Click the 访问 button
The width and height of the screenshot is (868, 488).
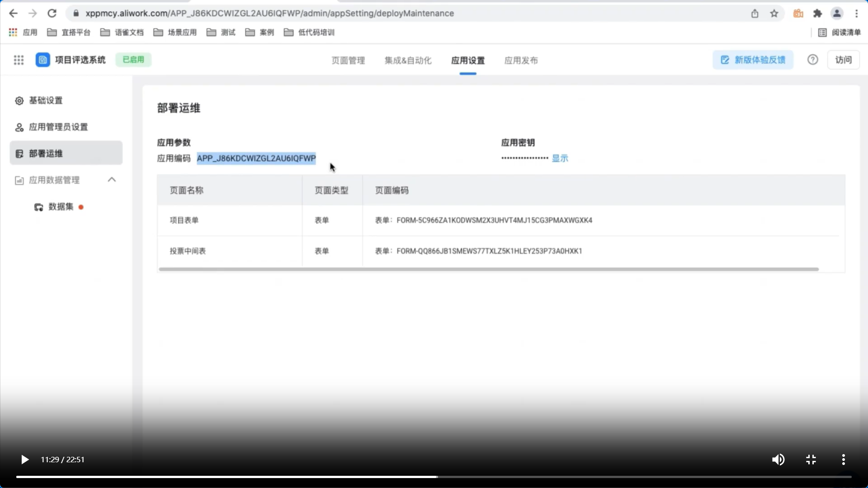point(843,60)
